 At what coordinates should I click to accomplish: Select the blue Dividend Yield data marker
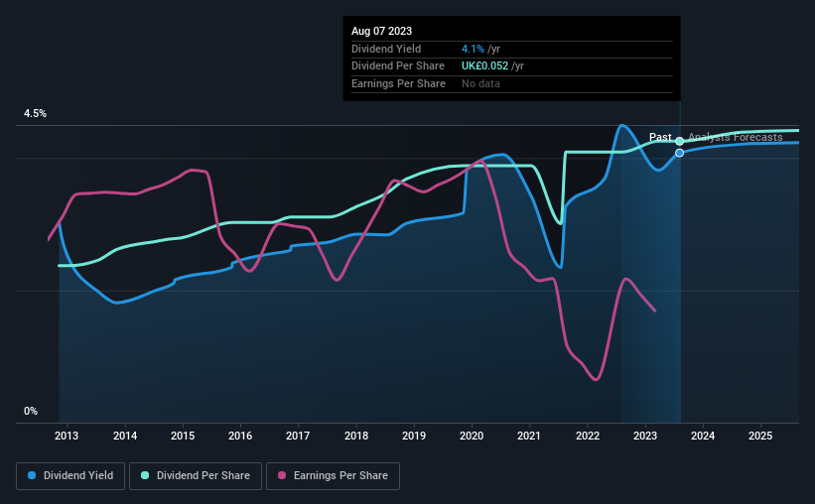point(679,153)
